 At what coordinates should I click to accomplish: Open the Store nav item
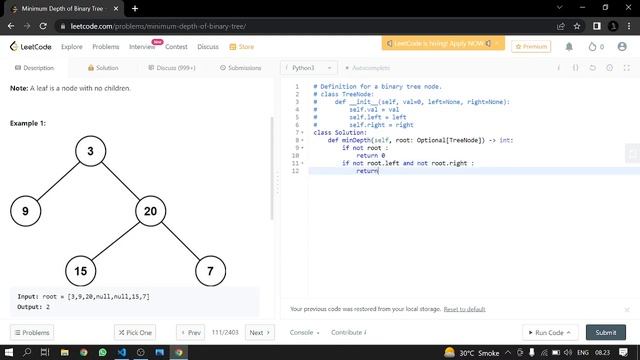pyautogui.click(x=242, y=47)
